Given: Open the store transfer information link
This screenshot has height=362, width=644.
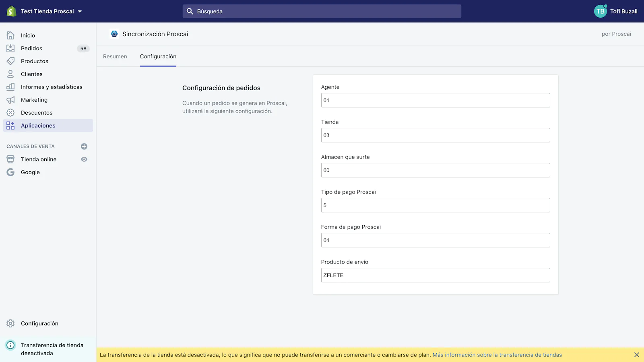Looking at the screenshot, I should coord(497,355).
